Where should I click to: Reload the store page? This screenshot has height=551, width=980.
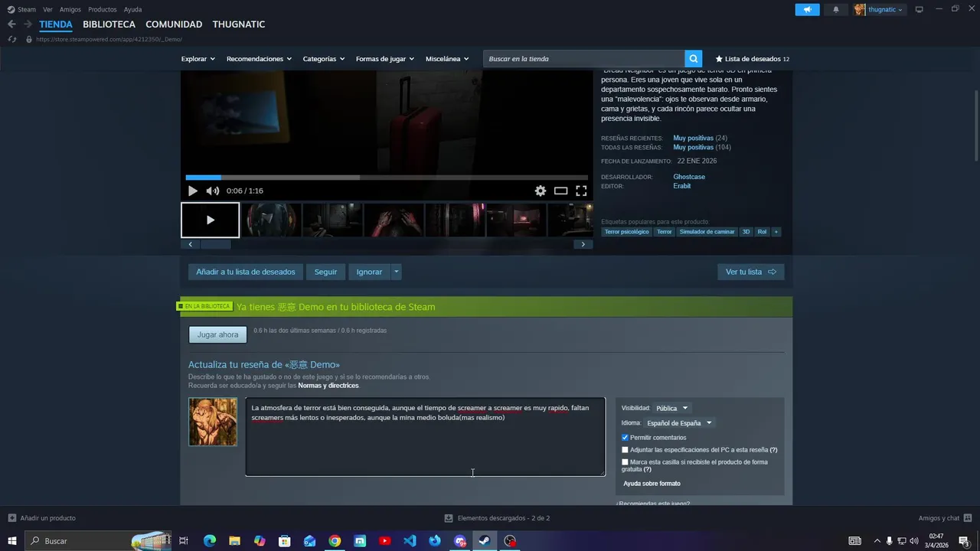[x=11, y=39]
